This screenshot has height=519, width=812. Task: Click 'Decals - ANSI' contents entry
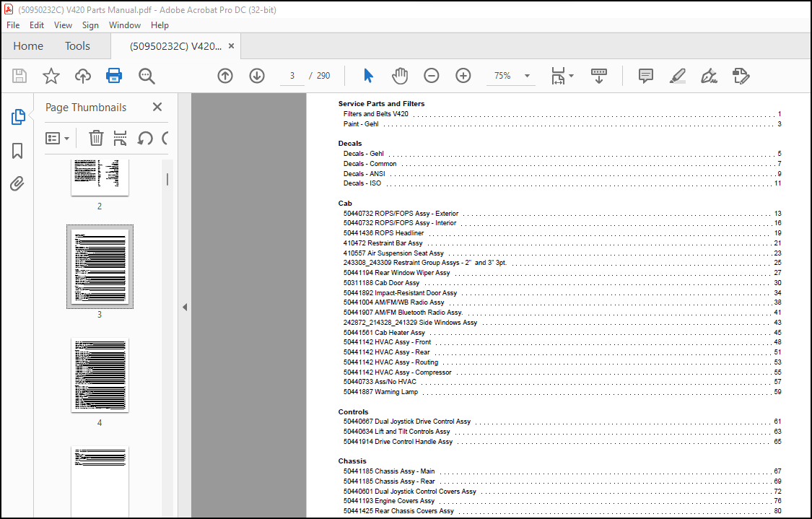point(364,173)
